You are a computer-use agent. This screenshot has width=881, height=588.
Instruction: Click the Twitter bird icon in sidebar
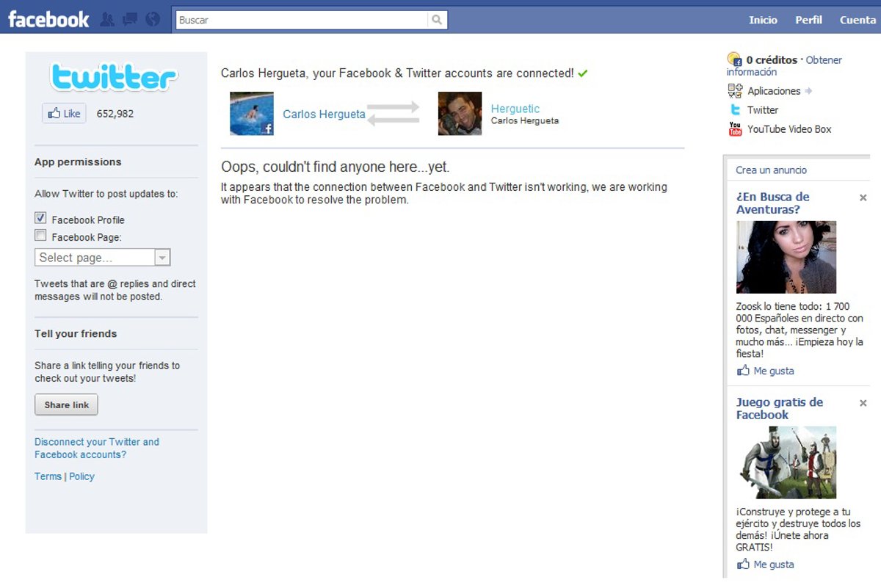click(x=735, y=110)
